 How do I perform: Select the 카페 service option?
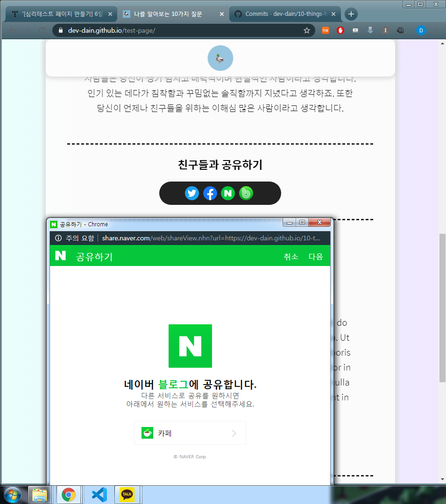(190, 433)
